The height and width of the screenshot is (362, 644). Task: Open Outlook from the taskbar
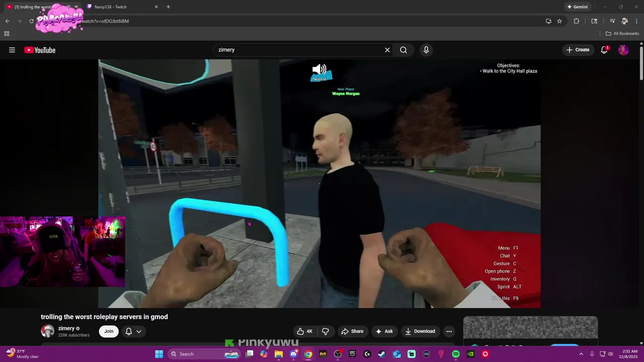tap(397, 354)
